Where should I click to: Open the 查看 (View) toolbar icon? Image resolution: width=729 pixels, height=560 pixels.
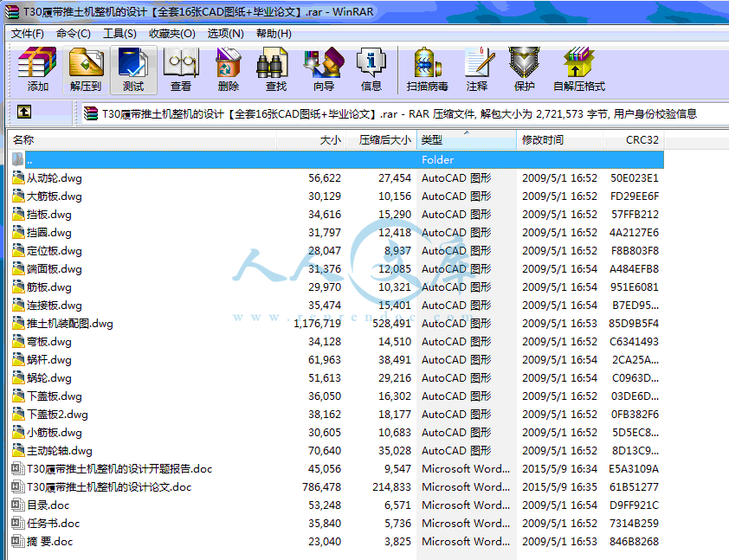[181, 70]
